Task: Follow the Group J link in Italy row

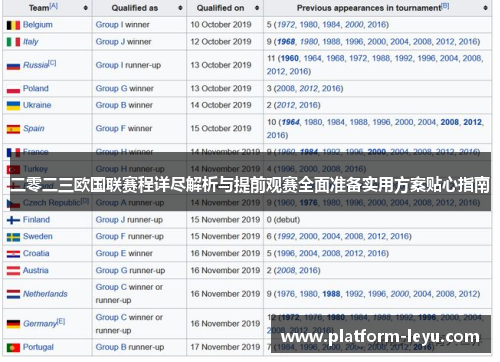Action: (110, 42)
